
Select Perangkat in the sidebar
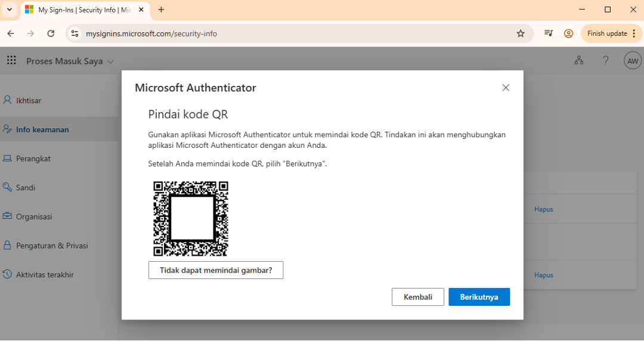pos(33,159)
